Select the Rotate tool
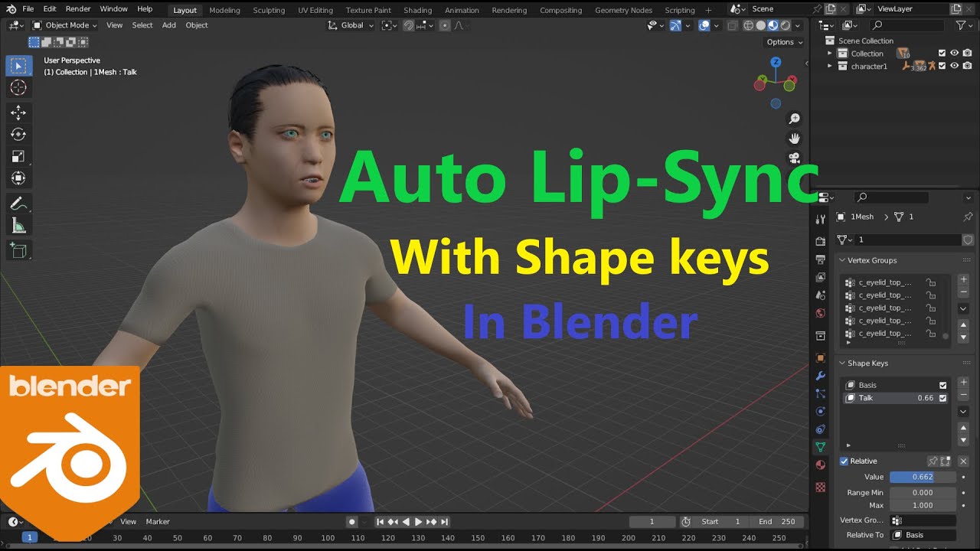The image size is (980, 551). (19, 135)
